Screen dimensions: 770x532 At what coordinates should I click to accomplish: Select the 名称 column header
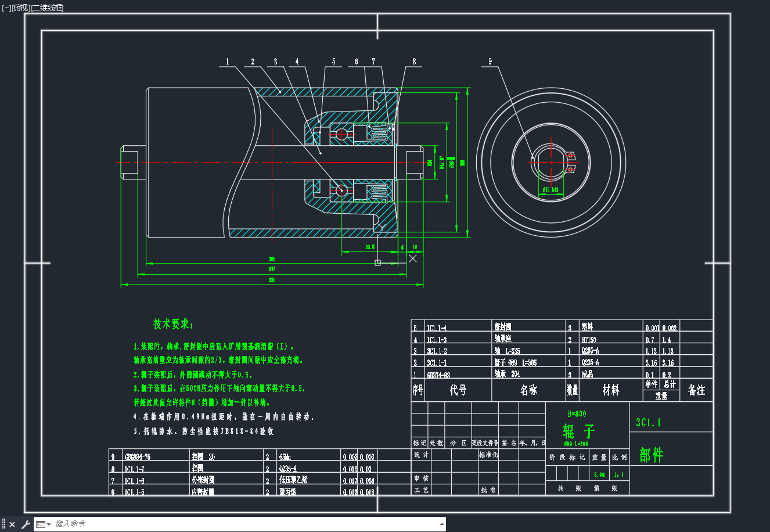click(x=528, y=390)
